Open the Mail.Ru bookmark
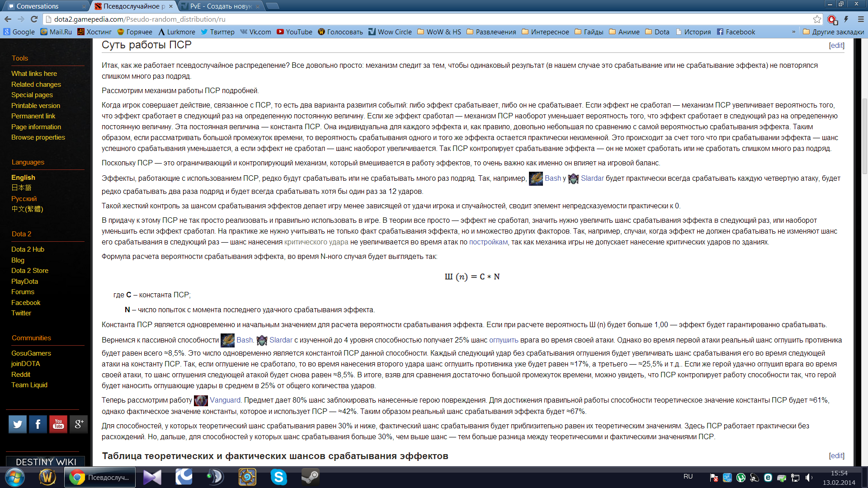Screen dimensions: 868x488 pyautogui.click(x=56, y=32)
